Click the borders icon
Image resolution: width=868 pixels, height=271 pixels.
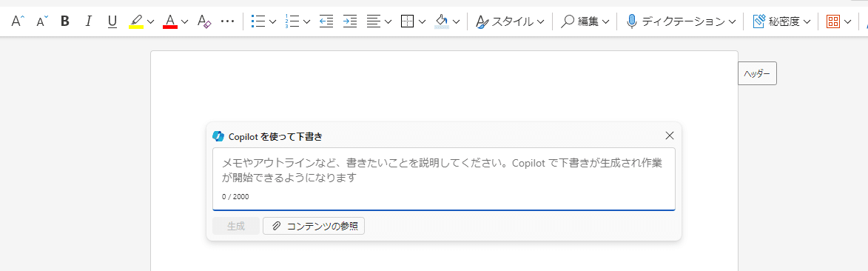[408, 21]
